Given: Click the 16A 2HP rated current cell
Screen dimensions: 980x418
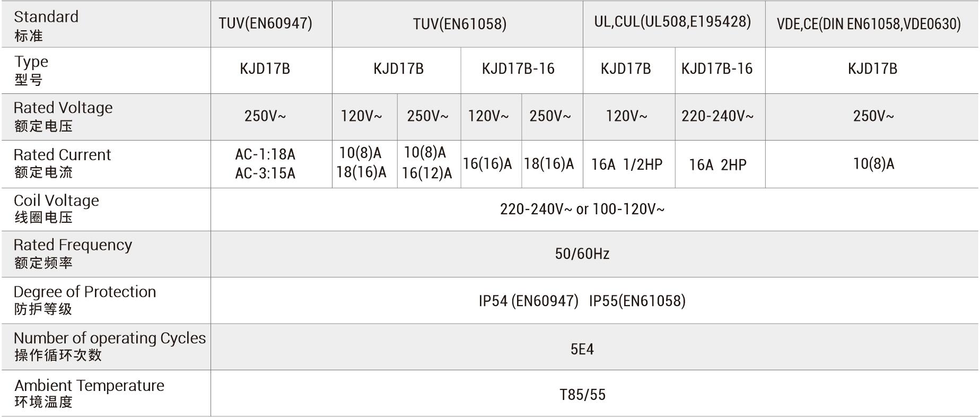Looking at the screenshot, I should [x=717, y=165].
